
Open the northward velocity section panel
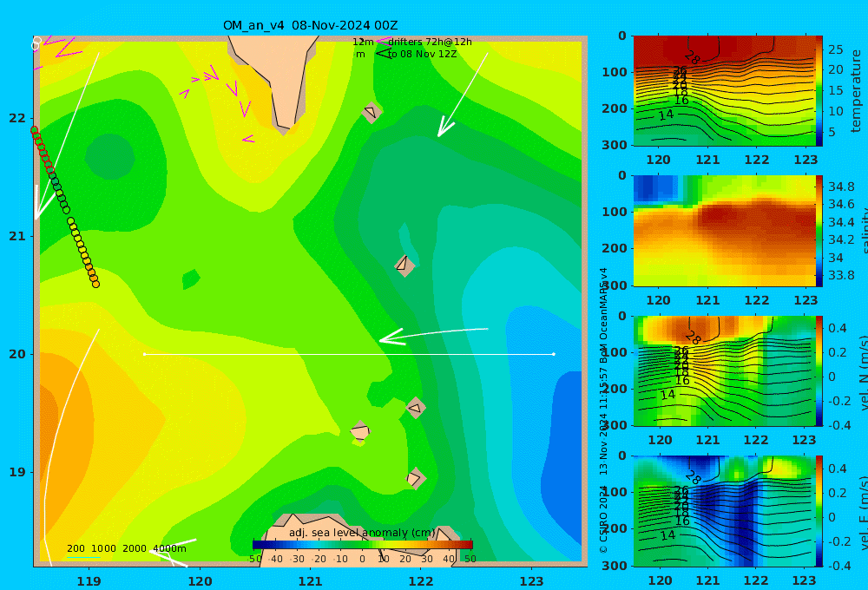pyautogui.click(x=724, y=370)
